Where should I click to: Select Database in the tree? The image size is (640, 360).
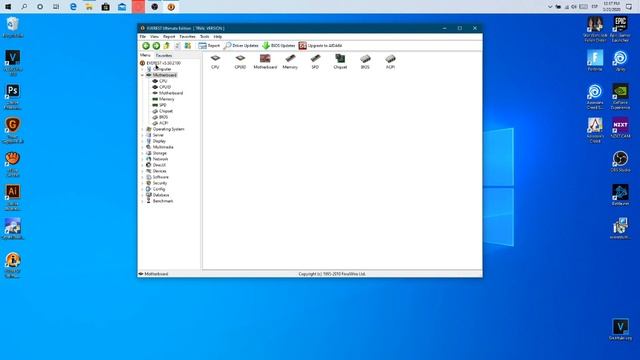[161, 195]
